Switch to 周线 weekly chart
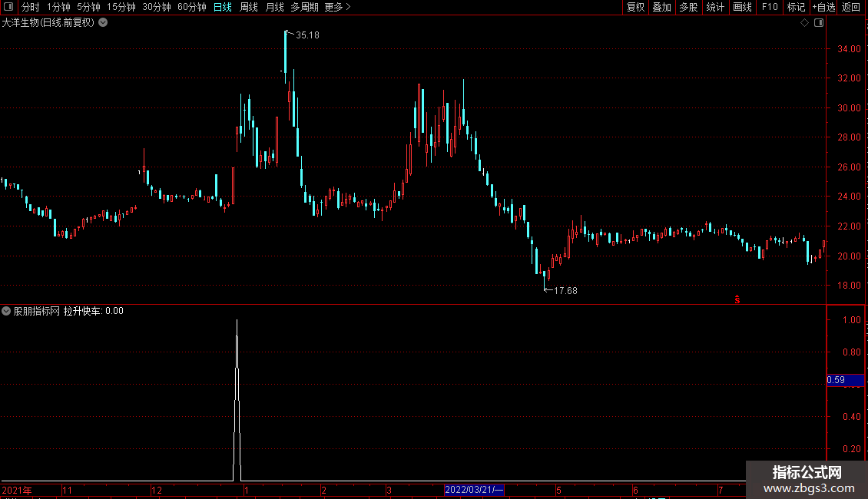Viewport: 868px width, 499px height. (249, 7)
